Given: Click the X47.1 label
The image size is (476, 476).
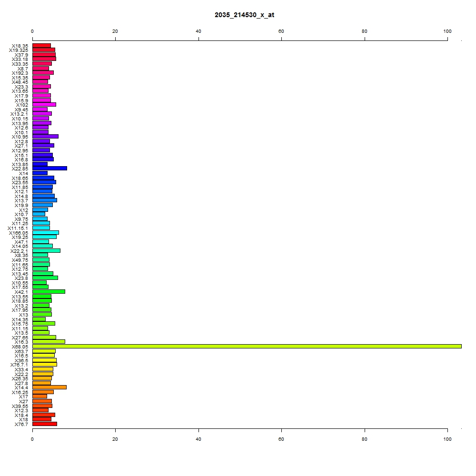Looking at the screenshot, I should click(x=21, y=242).
